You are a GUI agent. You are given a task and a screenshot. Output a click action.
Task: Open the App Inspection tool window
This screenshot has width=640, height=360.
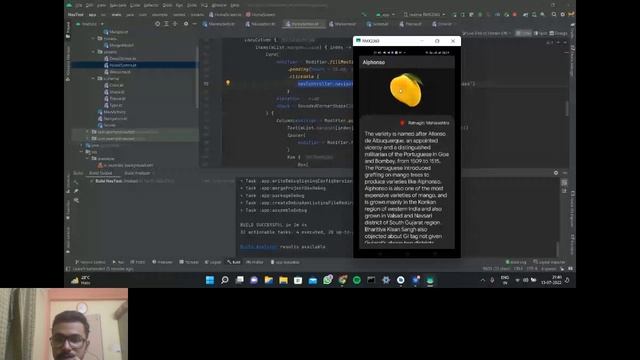click(x=285, y=262)
